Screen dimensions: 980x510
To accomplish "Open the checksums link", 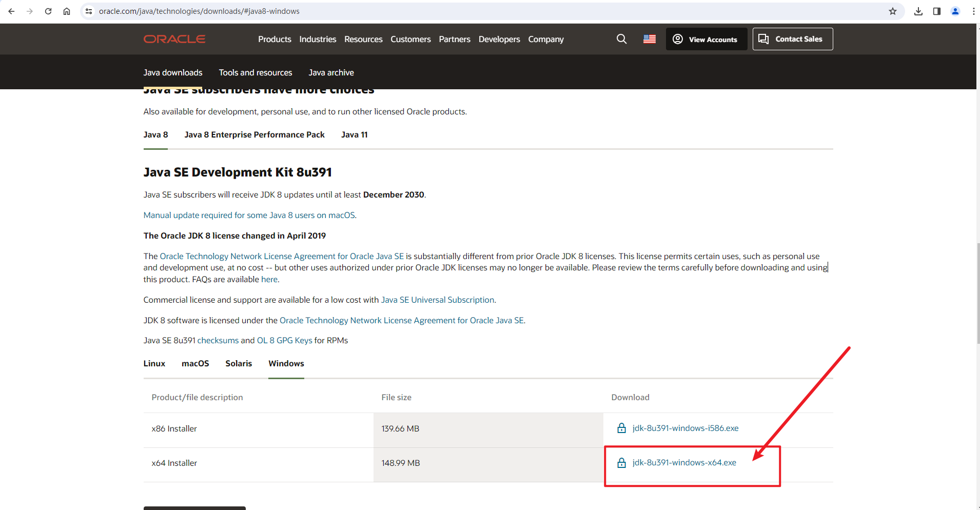I will [218, 340].
